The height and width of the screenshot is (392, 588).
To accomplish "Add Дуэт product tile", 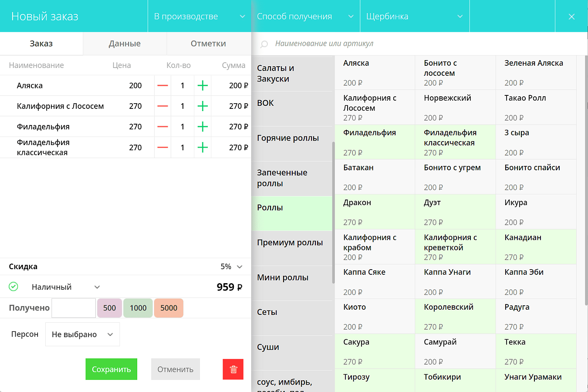I will click(455, 212).
